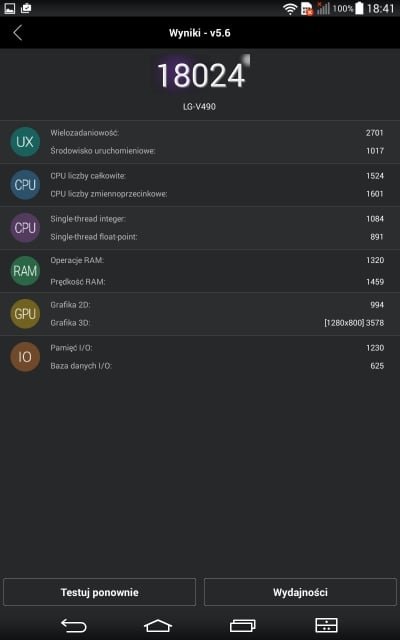Tap the Android back navigation button

pos(73,625)
